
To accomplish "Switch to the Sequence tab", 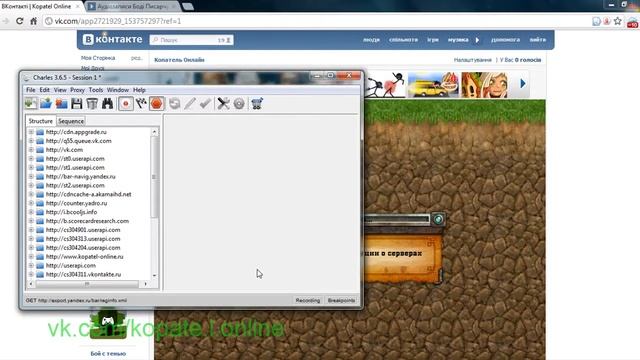I will [71, 121].
